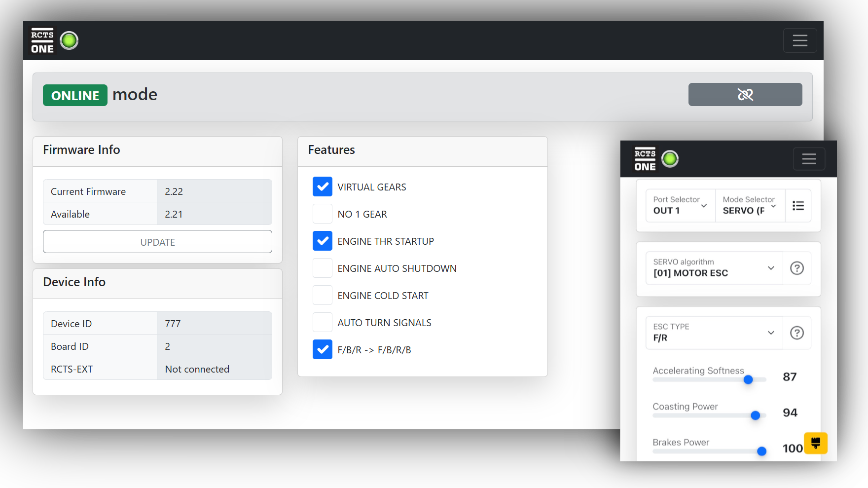868x488 pixels.
Task: Open the hamburger menu in main header
Action: click(800, 40)
